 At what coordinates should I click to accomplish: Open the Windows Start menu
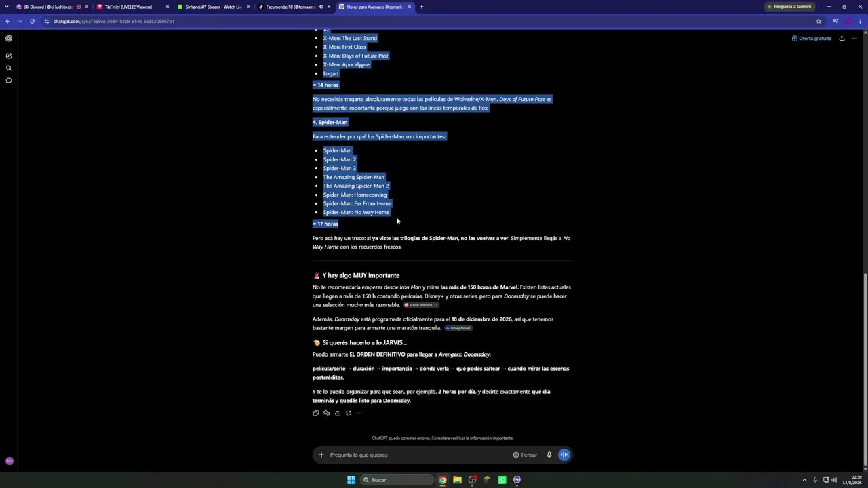click(x=351, y=480)
